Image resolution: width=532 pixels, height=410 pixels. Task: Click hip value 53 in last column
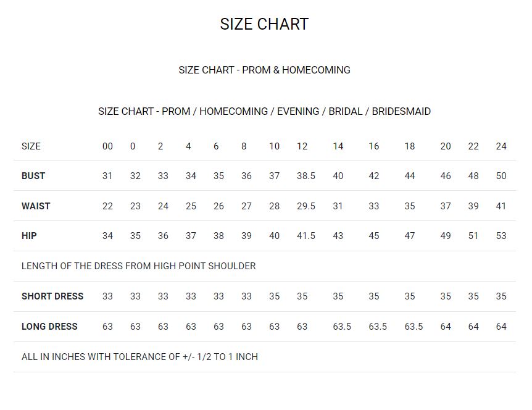pos(501,236)
